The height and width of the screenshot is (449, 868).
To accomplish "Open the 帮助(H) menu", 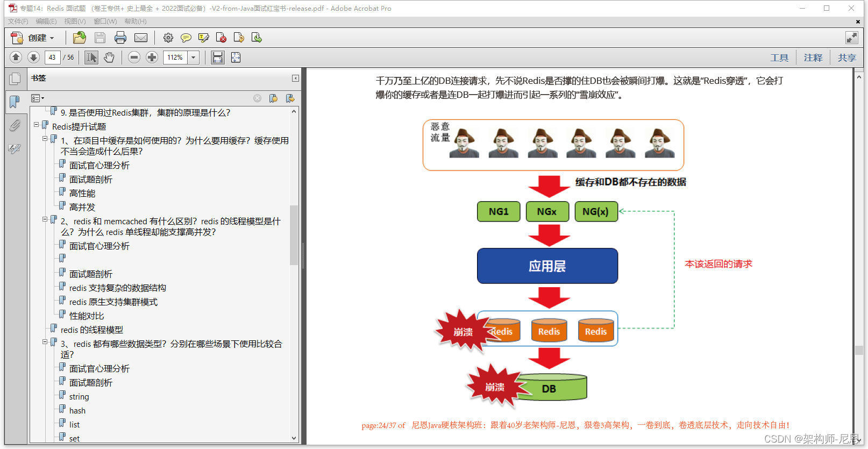I will click(x=135, y=22).
